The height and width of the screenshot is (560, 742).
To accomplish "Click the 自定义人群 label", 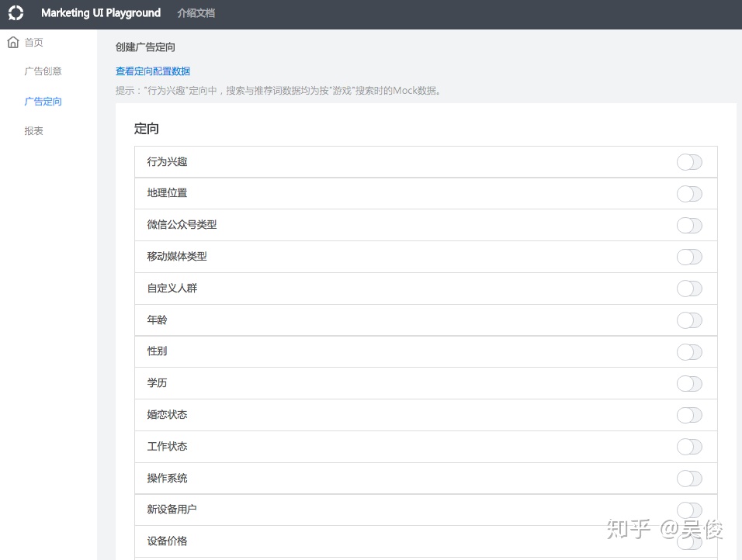I will tap(172, 288).
